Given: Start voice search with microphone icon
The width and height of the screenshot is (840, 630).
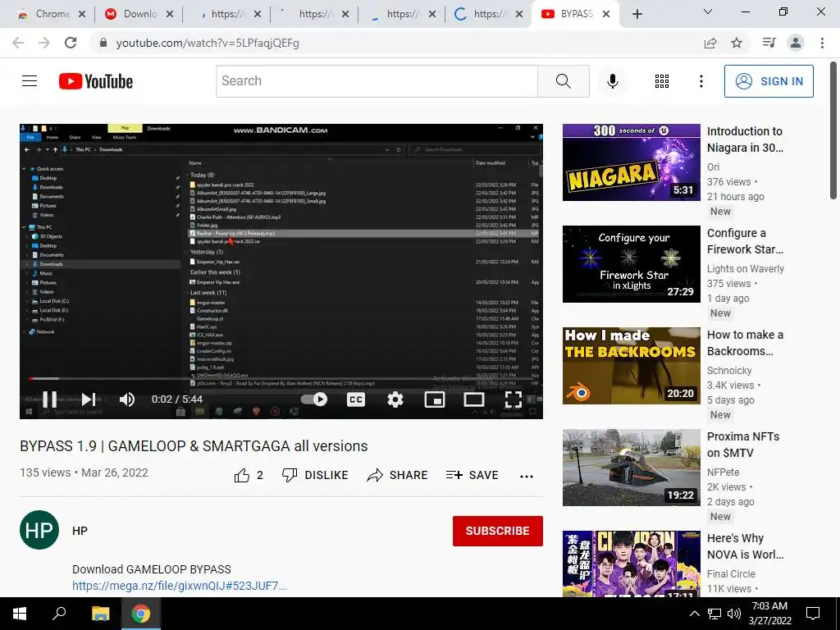Looking at the screenshot, I should point(612,81).
